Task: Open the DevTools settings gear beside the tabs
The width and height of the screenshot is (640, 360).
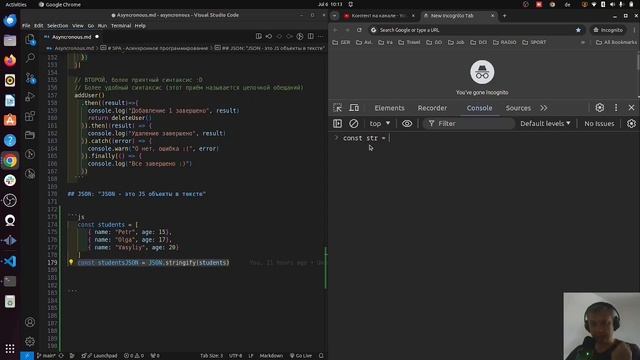Action: tap(600, 108)
